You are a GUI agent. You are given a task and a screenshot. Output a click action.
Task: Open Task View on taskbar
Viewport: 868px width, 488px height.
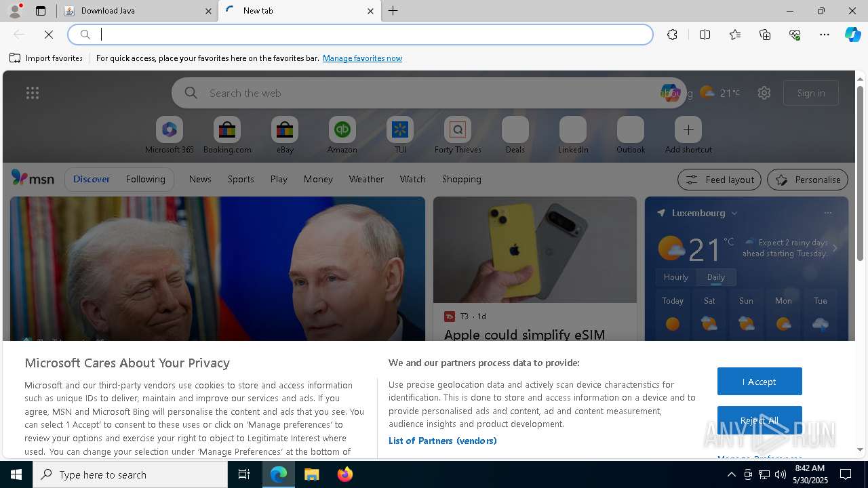tap(244, 474)
